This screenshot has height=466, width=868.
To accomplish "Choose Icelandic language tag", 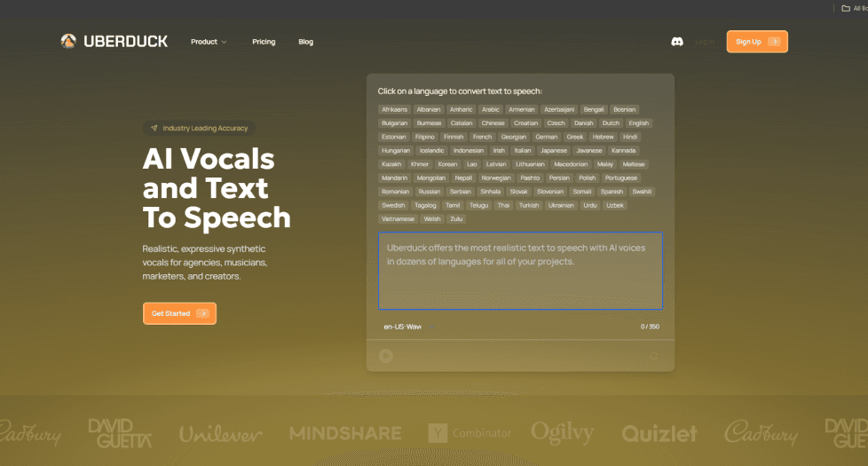I will coord(432,151).
